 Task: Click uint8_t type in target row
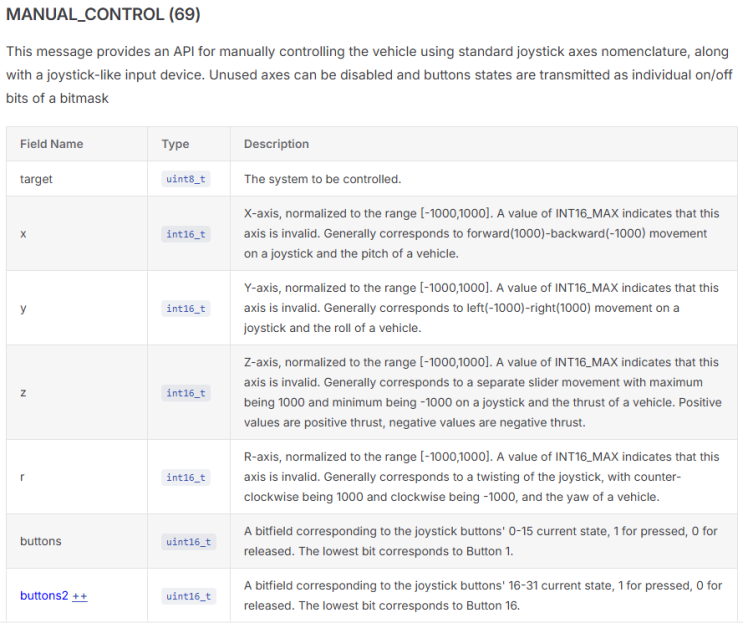coord(186,179)
